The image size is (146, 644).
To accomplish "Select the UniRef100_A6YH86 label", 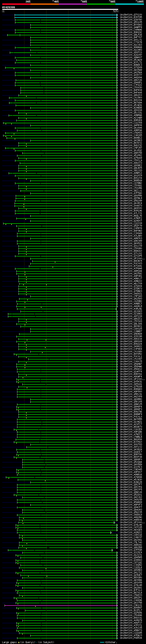I will [x=131, y=580].
